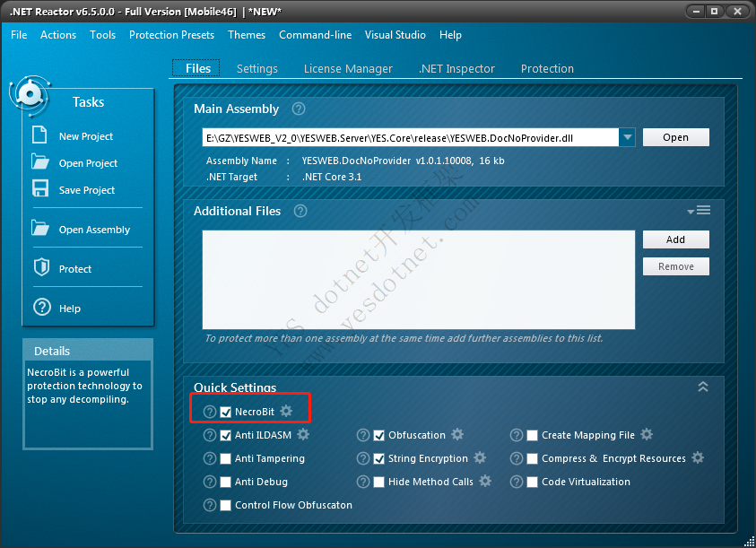The image size is (756, 548).
Task: Open the Tools menu
Action: (103, 35)
